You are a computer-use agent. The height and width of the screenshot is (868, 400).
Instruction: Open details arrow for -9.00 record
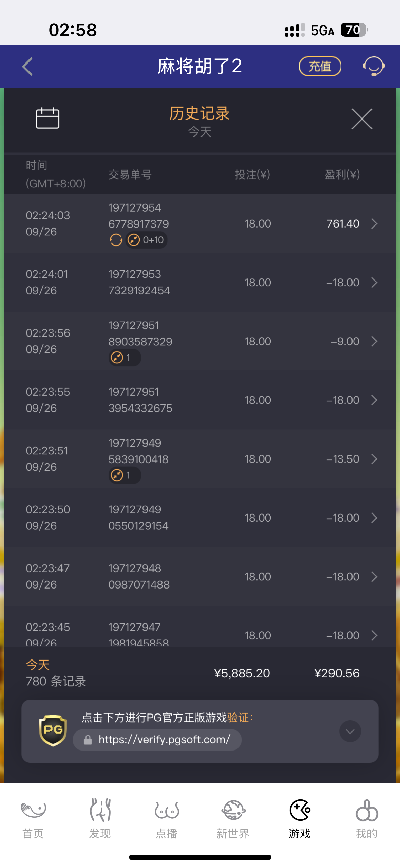pos(374,341)
